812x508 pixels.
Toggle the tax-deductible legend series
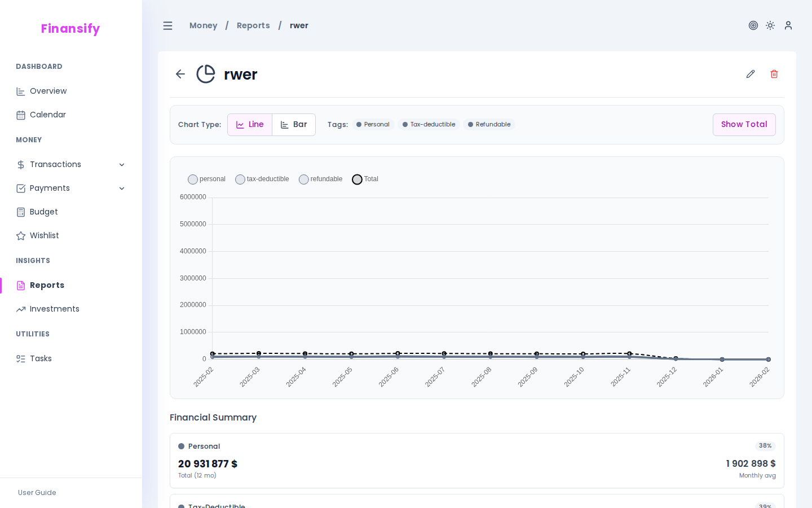(262, 179)
